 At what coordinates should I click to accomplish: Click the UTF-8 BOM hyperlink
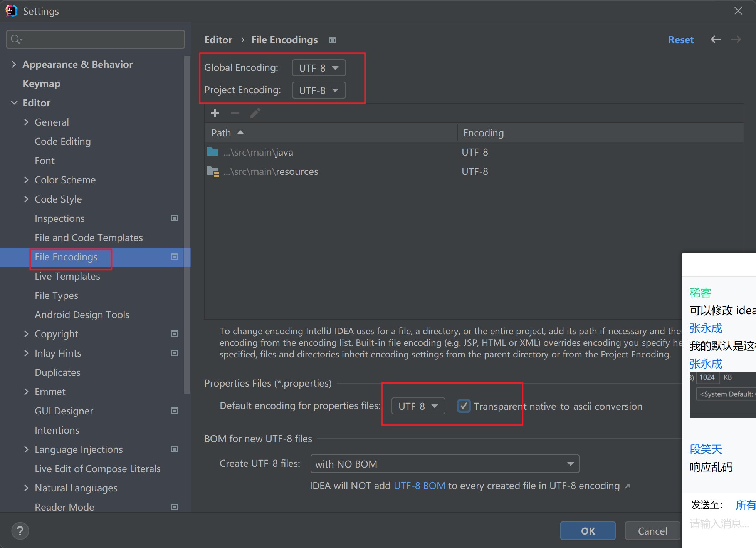(x=419, y=486)
